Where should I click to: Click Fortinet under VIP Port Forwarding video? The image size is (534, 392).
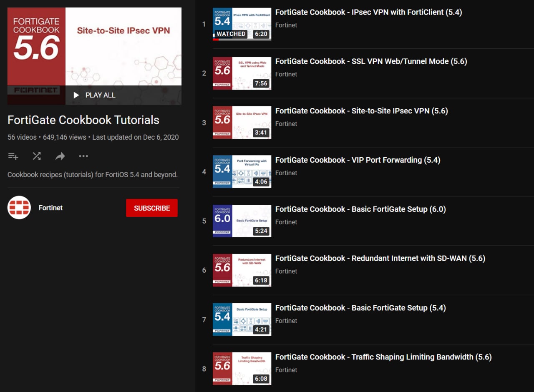[286, 173]
